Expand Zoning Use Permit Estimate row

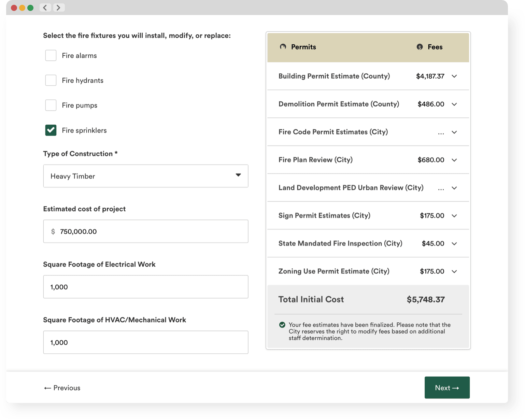point(454,271)
